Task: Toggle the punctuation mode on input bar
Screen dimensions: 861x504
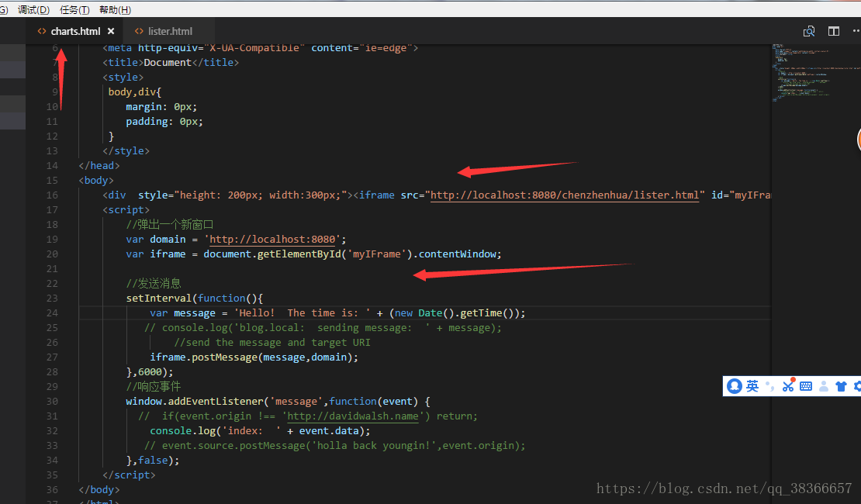Action: click(x=772, y=385)
